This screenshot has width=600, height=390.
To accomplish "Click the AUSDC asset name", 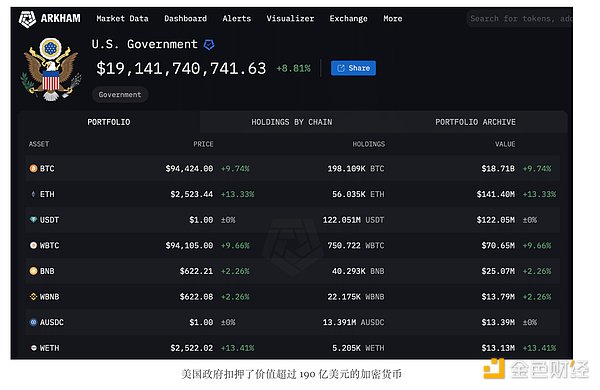I will [x=52, y=322].
